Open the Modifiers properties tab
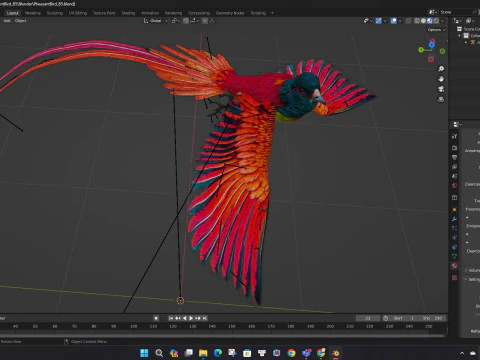Viewport: 480px width, 360px height. point(454,219)
